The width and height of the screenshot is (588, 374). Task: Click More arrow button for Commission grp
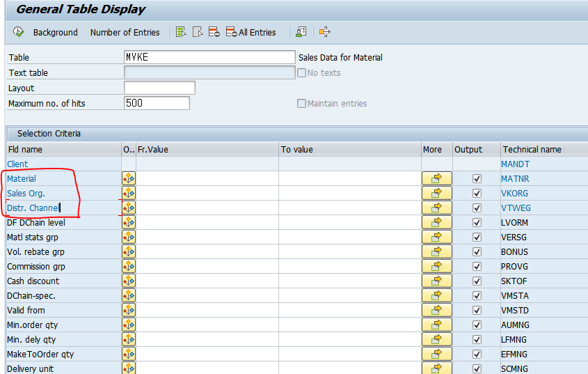pos(436,266)
